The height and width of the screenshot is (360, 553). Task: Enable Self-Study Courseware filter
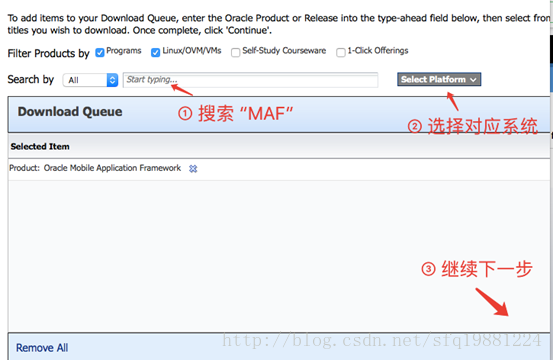(235, 53)
